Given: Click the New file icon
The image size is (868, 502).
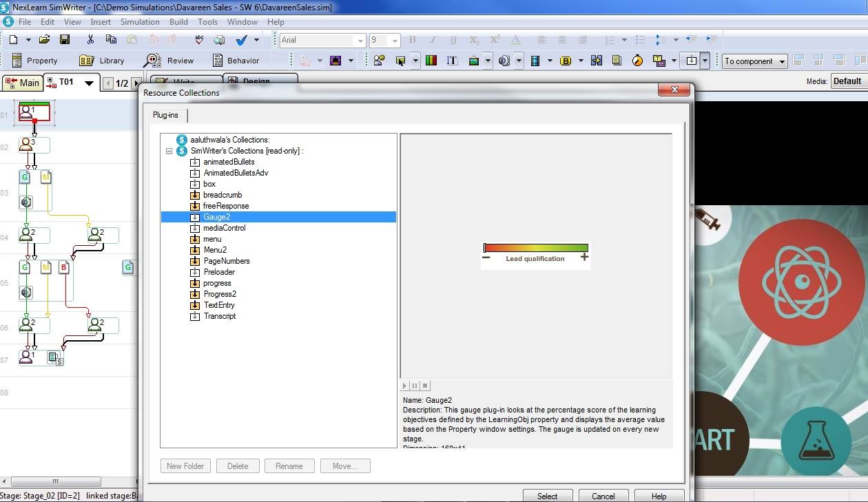Looking at the screenshot, I should (14, 40).
